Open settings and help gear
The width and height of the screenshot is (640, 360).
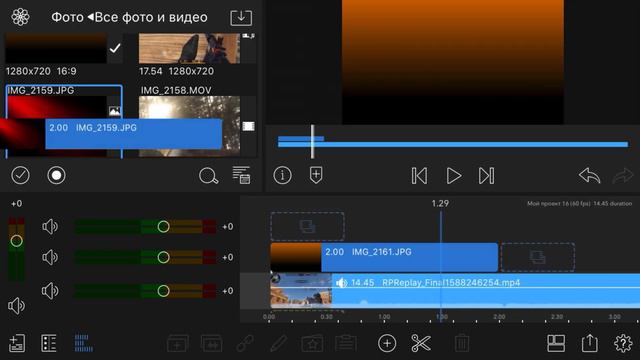[623, 343]
